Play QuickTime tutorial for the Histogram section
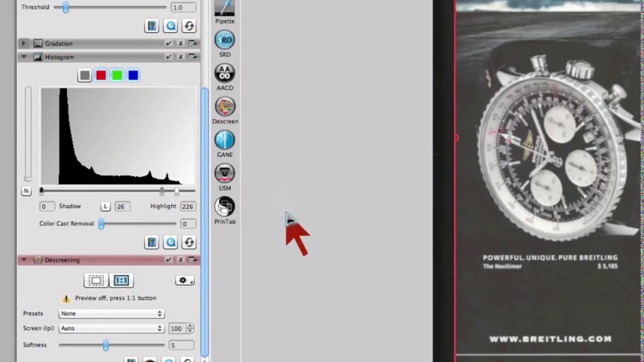Image resolution: width=644 pixels, height=362 pixels. pyautogui.click(x=171, y=242)
